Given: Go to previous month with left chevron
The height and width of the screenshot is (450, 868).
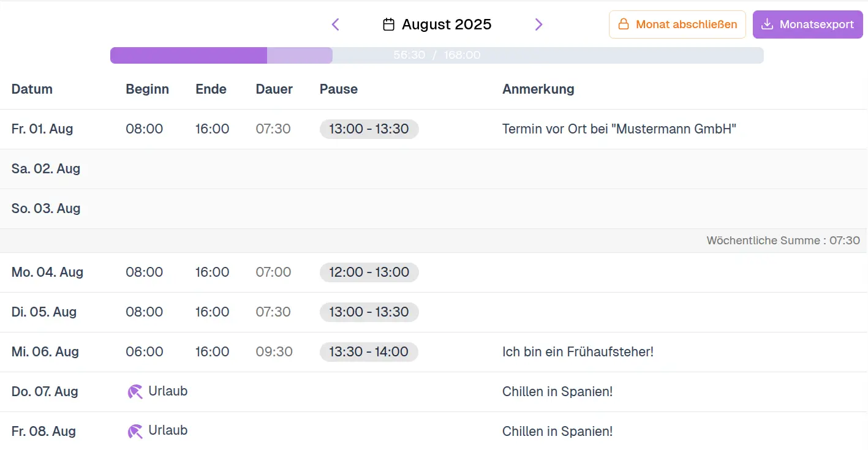Looking at the screenshot, I should 335,24.
